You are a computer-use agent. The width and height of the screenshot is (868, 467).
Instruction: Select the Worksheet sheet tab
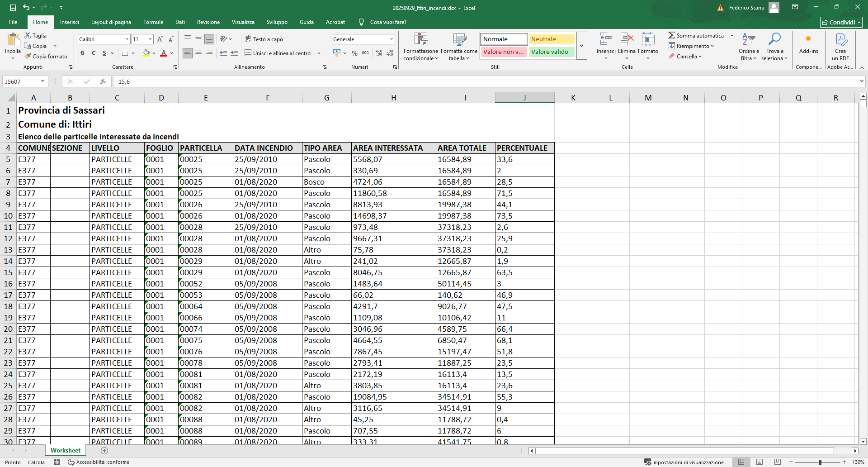tap(66, 450)
